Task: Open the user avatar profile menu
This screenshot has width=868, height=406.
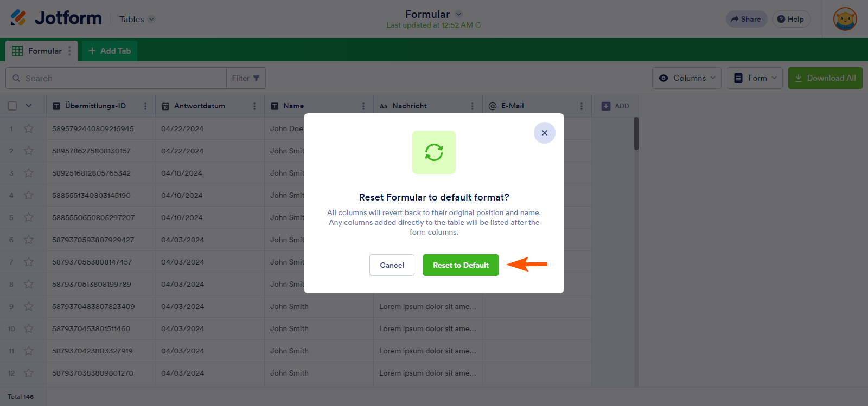Action: coord(845,19)
